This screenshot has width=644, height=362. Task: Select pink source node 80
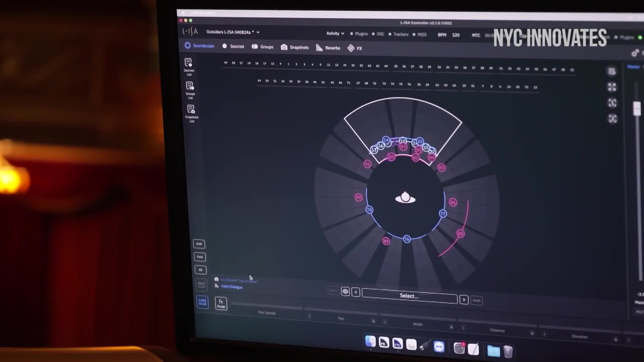391,157
